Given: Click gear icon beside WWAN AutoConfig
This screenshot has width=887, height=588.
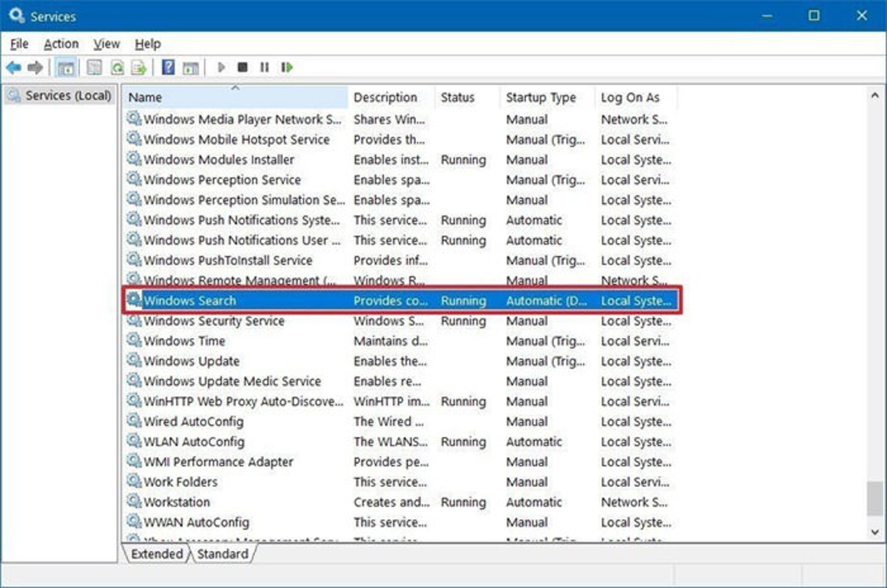Looking at the screenshot, I should [134, 521].
